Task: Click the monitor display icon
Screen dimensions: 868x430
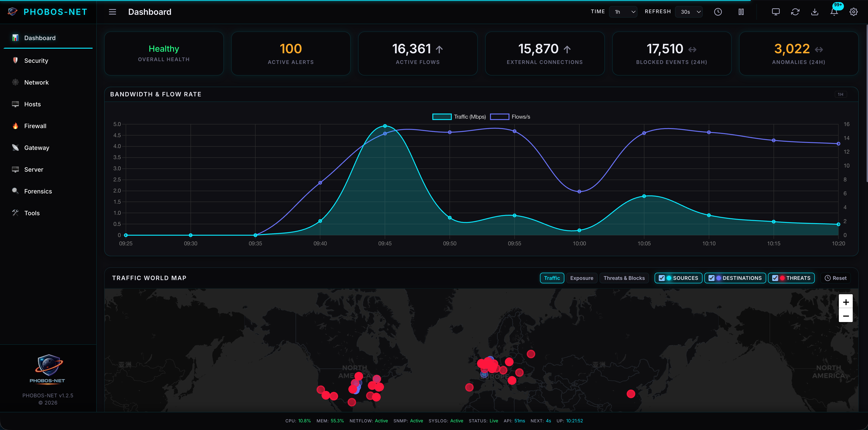Action: pos(776,12)
